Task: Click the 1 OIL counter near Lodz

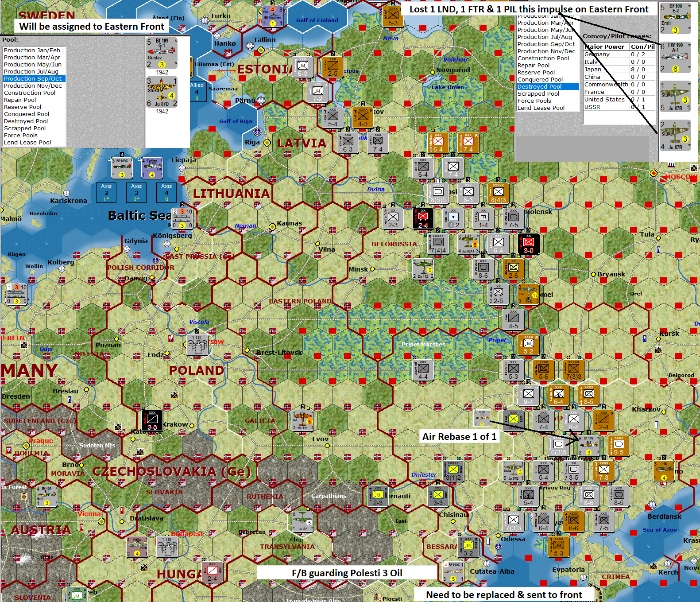Action: coord(197,345)
